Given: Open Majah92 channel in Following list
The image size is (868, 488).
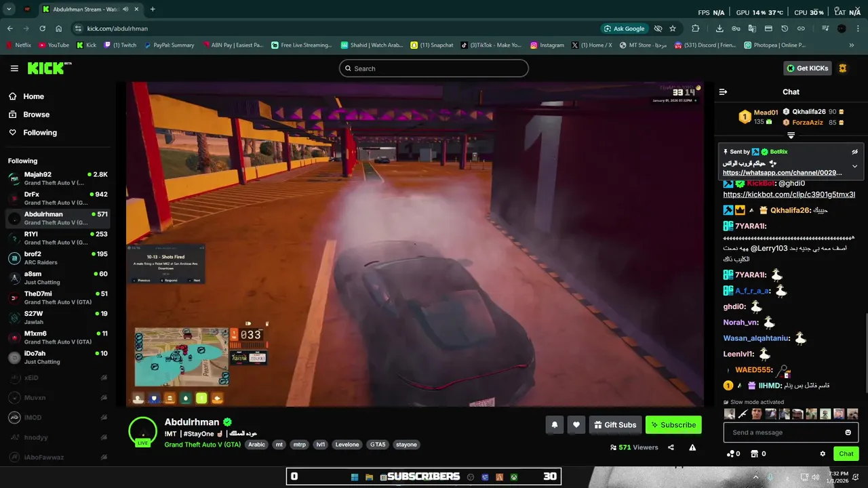Looking at the screenshot, I should click(x=58, y=178).
